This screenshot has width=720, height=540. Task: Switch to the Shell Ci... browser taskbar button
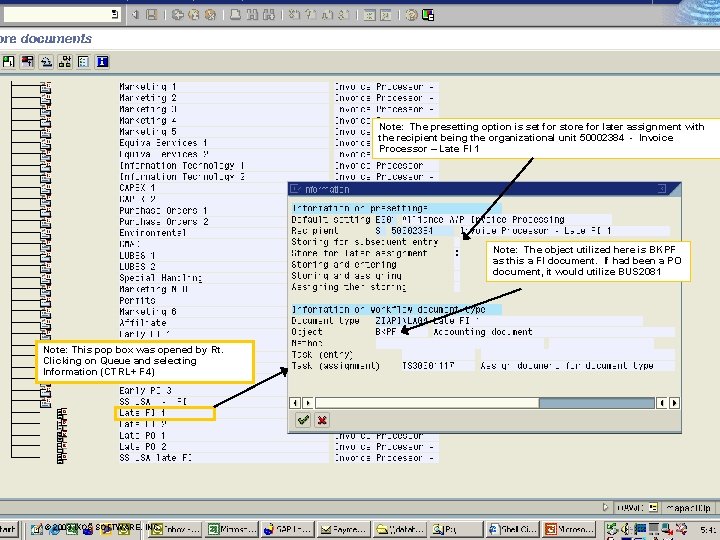512,529
